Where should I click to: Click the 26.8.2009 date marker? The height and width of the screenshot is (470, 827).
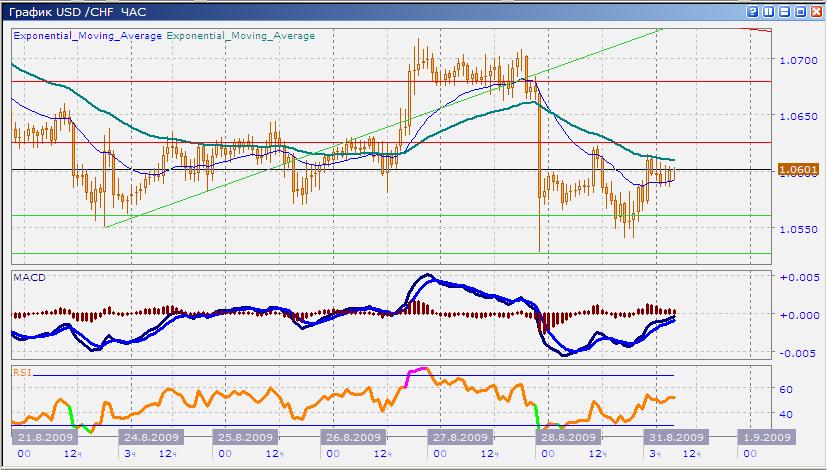pyautogui.click(x=352, y=438)
